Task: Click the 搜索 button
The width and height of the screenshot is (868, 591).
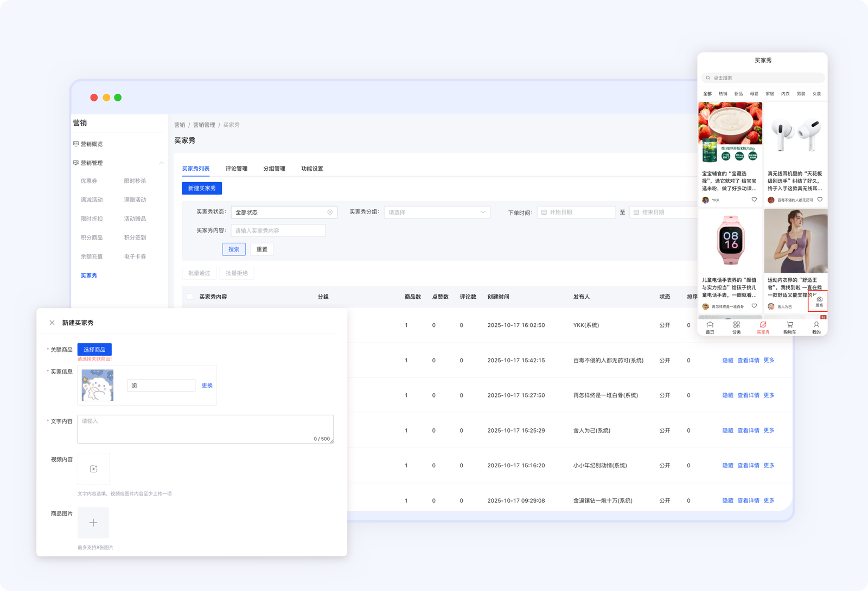Action: [234, 249]
